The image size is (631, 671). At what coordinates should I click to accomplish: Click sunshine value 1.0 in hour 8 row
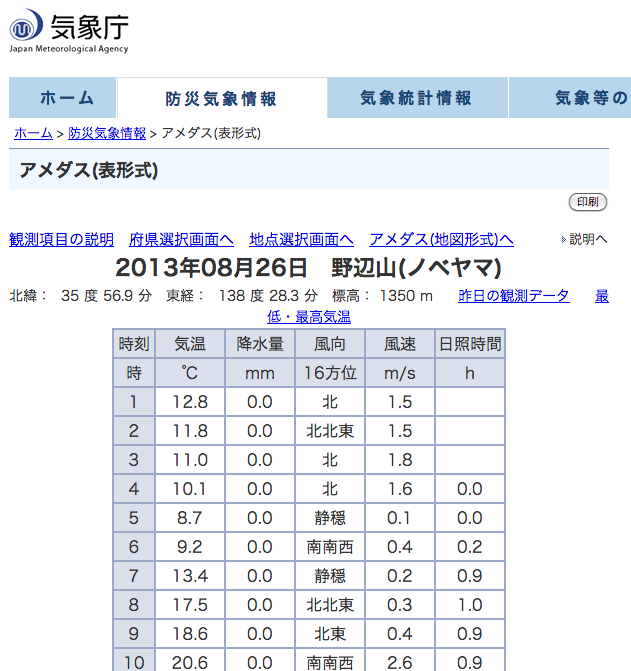(470, 605)
